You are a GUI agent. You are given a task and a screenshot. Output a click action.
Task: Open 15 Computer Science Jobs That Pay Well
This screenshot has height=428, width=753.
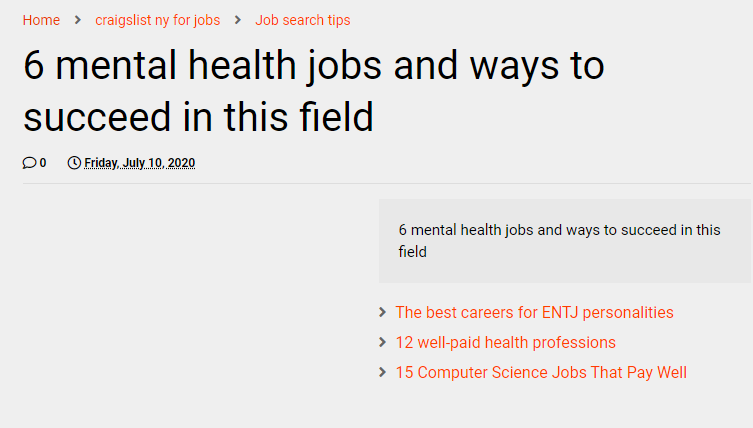coord(541,373)
